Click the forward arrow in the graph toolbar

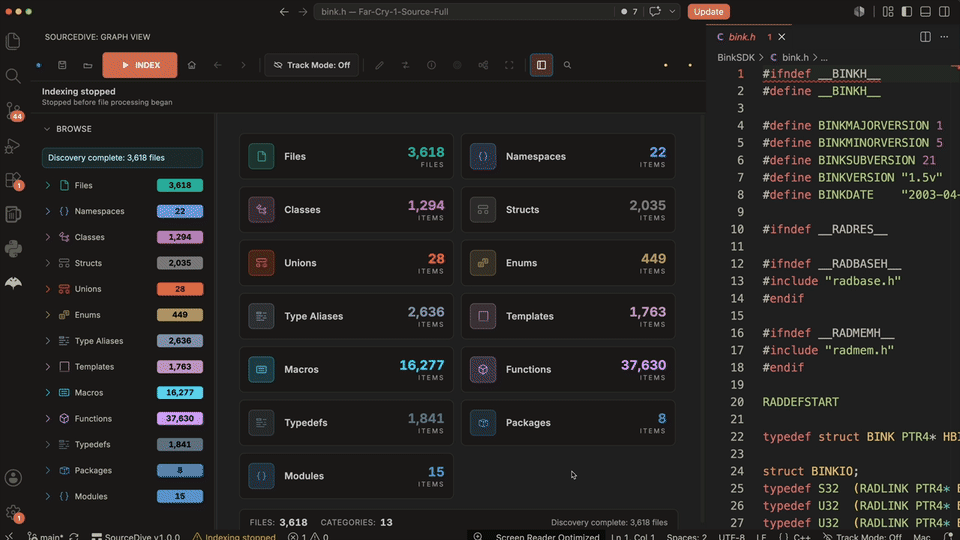tap(243, 65)
